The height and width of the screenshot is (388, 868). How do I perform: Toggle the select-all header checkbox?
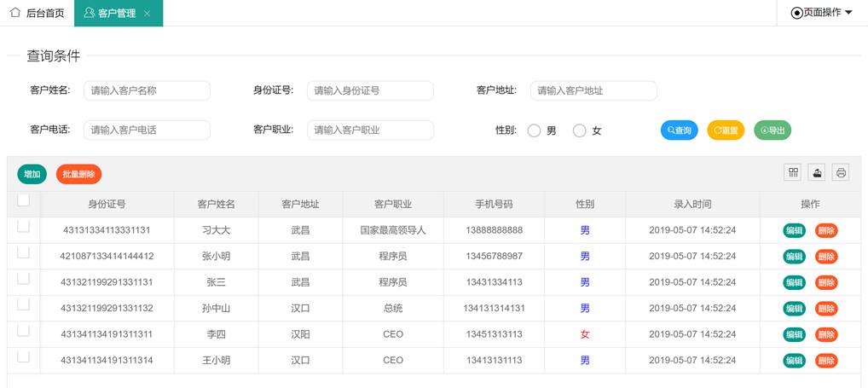(x=23, y=200)
